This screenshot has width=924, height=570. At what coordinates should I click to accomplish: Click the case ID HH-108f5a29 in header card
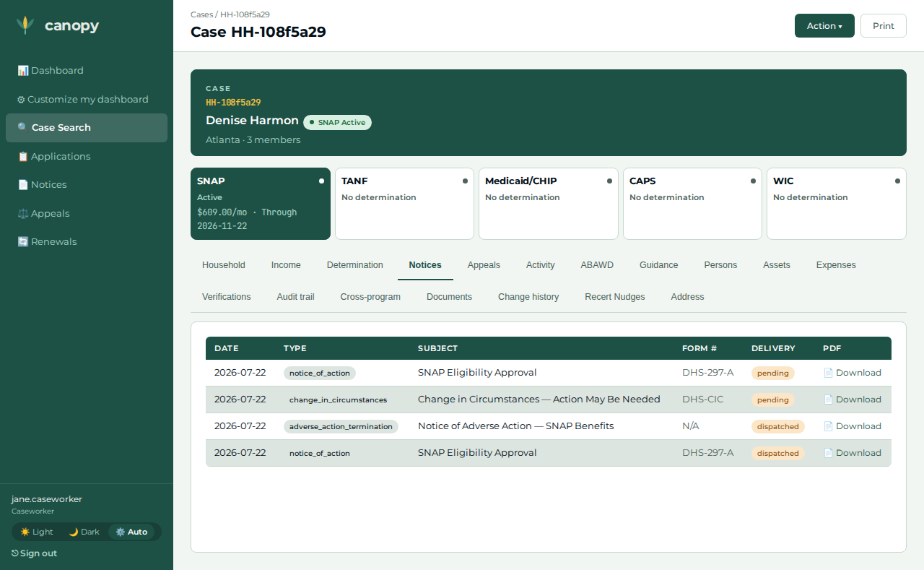click(233, 103)
